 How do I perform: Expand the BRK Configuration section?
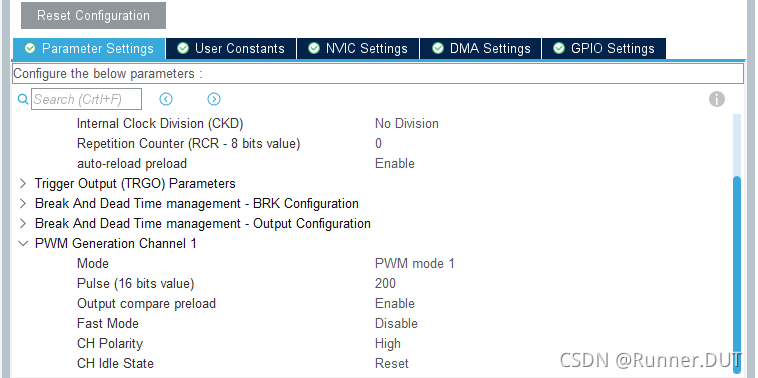[23, 204]
